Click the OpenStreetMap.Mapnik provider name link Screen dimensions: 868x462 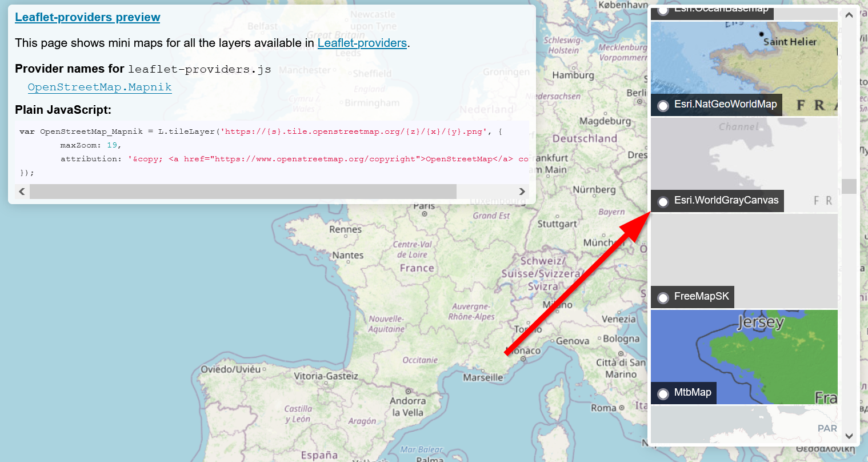tap(99, 87)
